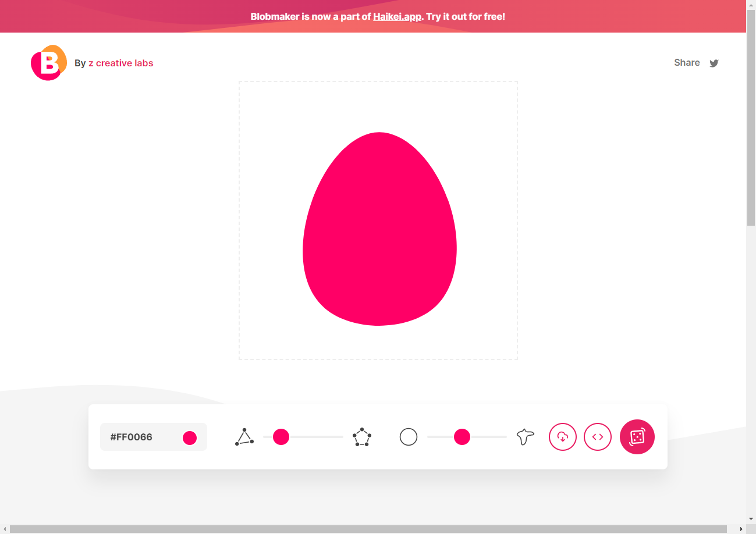Open the SVG code view button
Image resolution: width=756 pixels, height=534 pixels.
pos(598,437)
